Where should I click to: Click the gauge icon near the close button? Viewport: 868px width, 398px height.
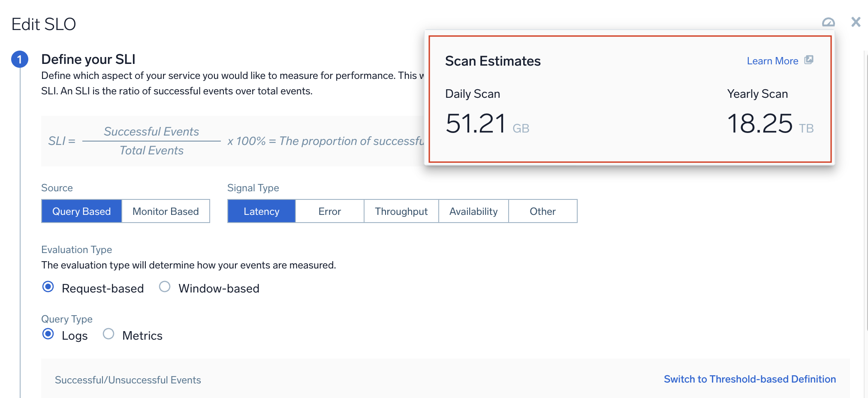point(828,21)
